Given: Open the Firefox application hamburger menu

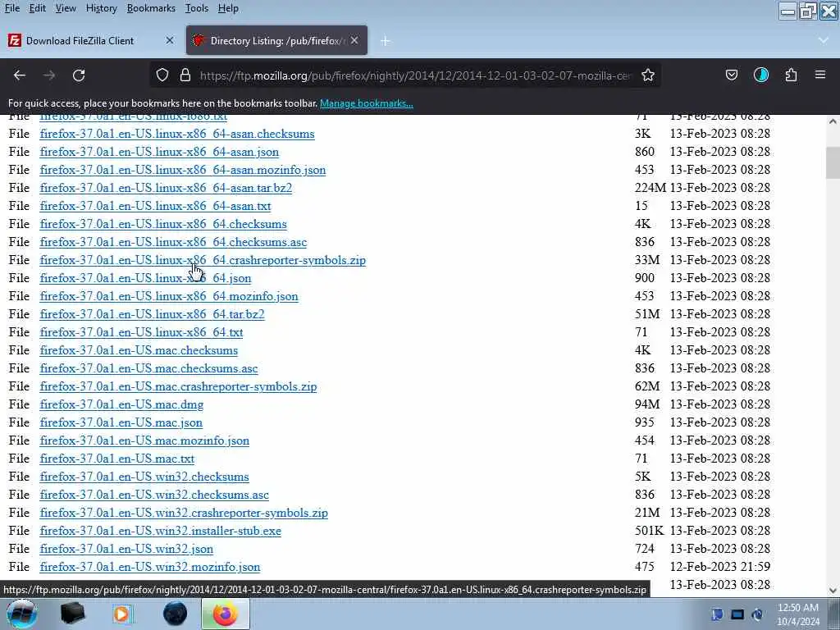Looking at the screenshot, I should [820, 75].
